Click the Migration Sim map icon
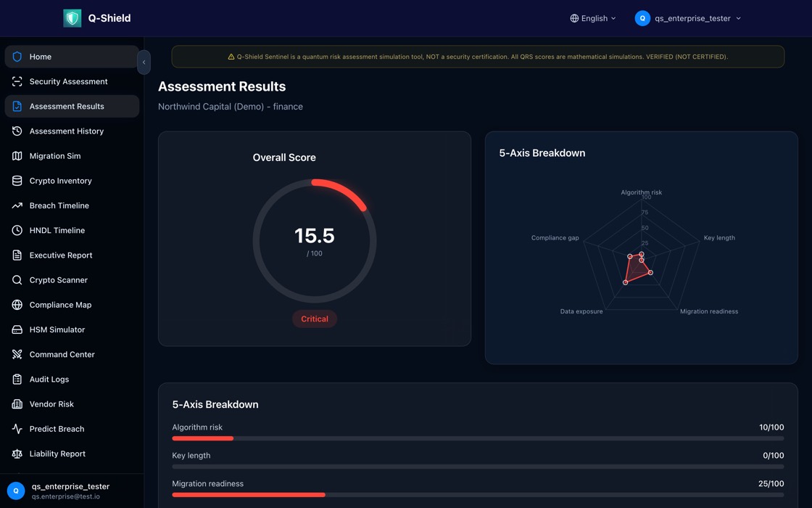Image resolution: width=812 pixels, height=508 pixels. pyautogui.click(x=17, y=156)
